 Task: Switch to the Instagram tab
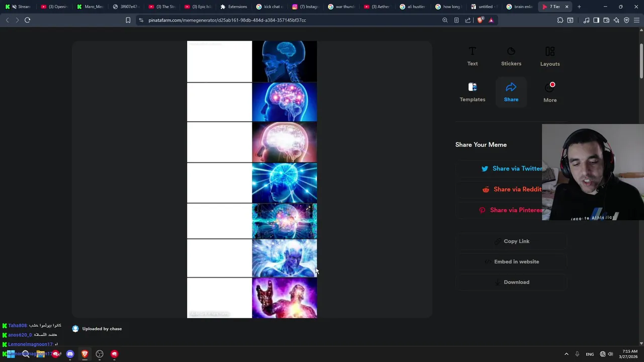pos(305,7)
